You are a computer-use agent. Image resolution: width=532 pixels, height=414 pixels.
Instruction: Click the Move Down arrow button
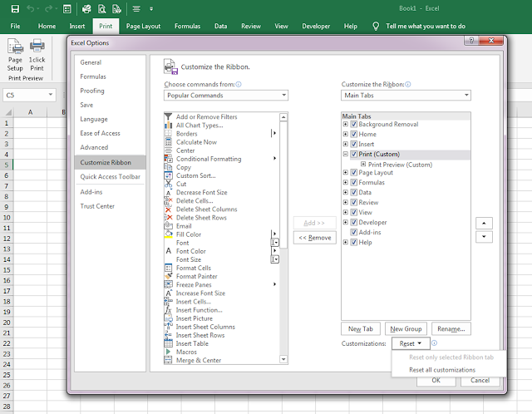(484, 237)
